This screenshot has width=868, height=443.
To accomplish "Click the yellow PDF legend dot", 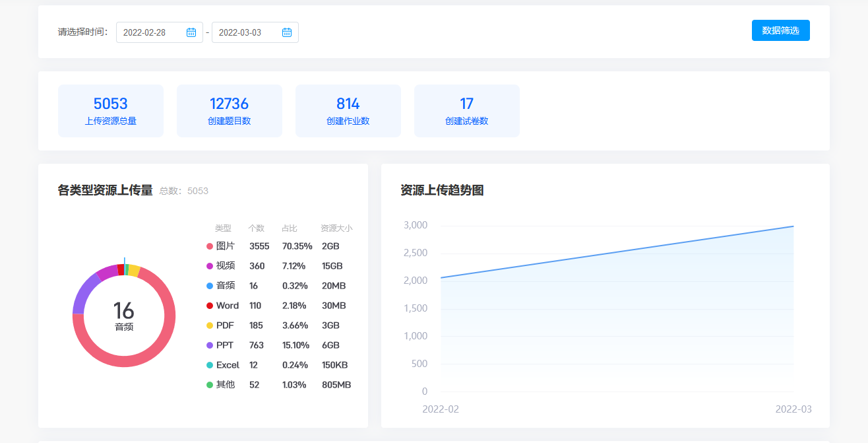I will (x=210, y=325).
